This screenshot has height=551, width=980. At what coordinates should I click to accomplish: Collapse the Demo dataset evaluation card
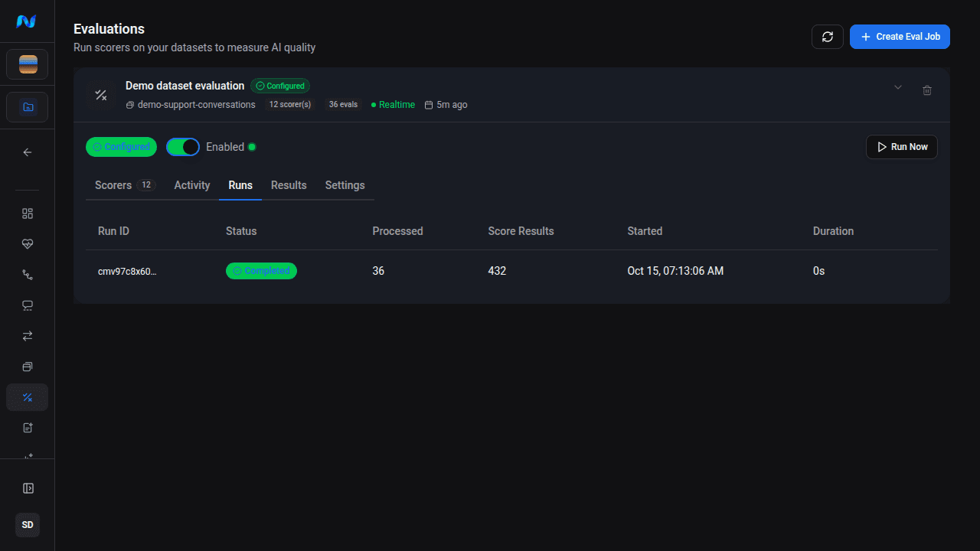tap(898, 87)
